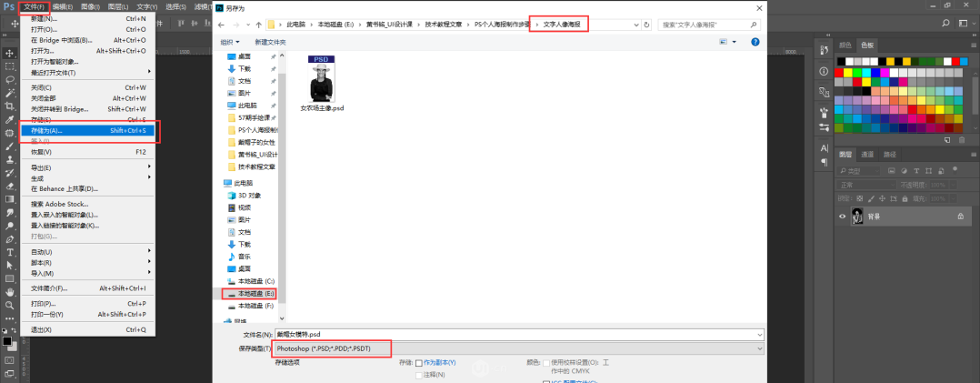Screen dimensions: 980x383
Task: Select the Type tool in the toolbar
Action: (9, 251)
